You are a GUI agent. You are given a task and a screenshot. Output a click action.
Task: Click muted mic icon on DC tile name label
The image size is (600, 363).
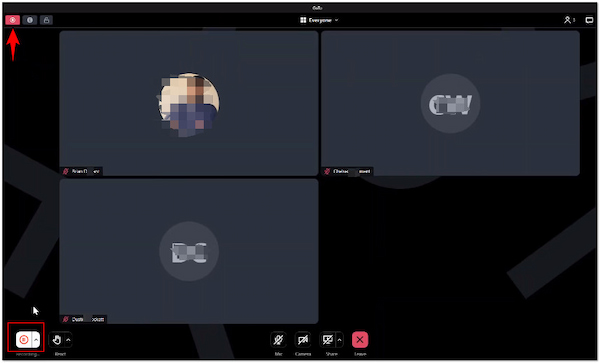tap(66, 319)
